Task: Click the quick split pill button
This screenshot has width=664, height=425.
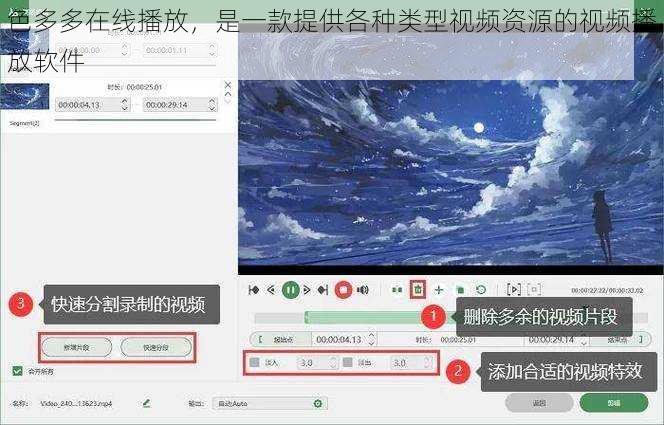Action: point(156,348)
